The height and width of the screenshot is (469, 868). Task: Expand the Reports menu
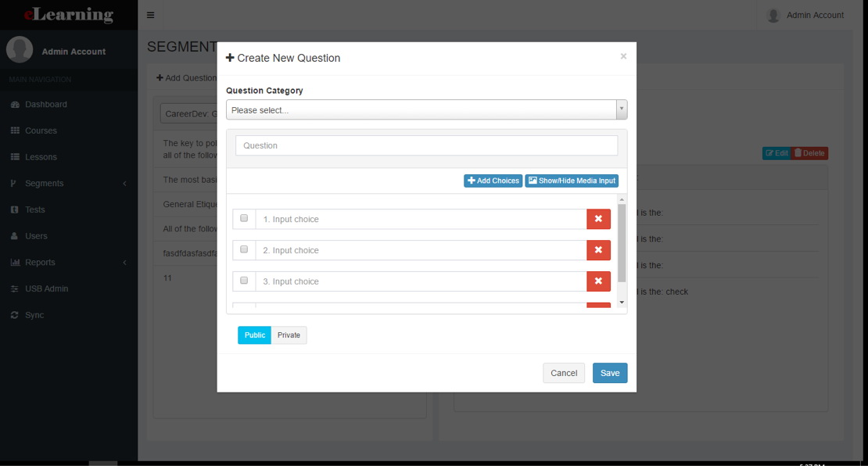[39, 262]
